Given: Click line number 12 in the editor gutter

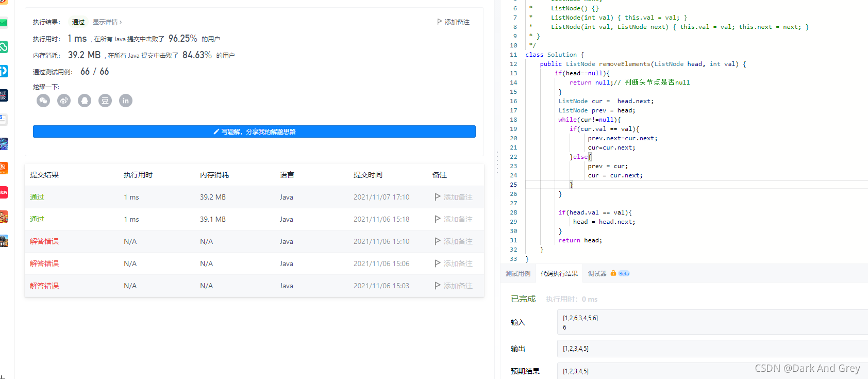Looking at the screenshot, I should point(513,64).
